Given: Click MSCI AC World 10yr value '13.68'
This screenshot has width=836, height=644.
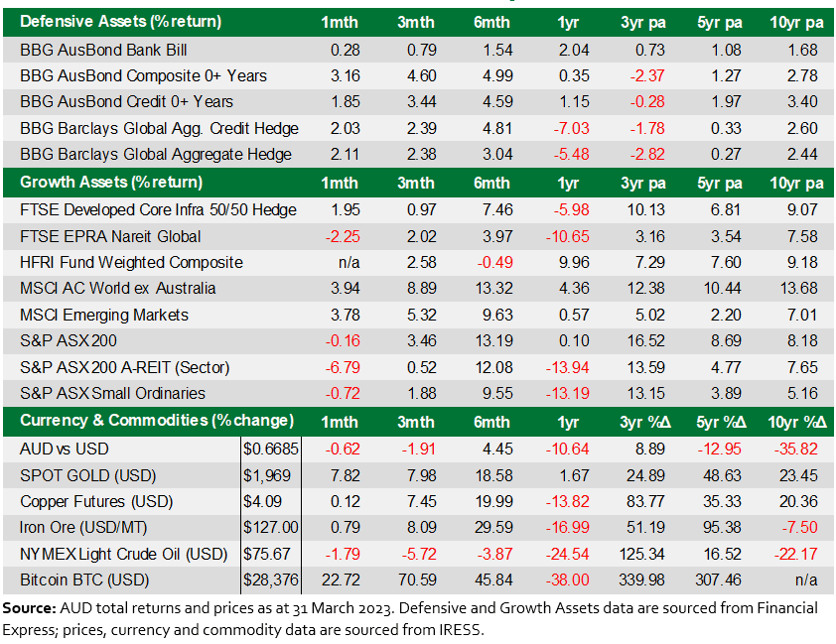Looking at the screenshot, I should [x=798, y=288].
